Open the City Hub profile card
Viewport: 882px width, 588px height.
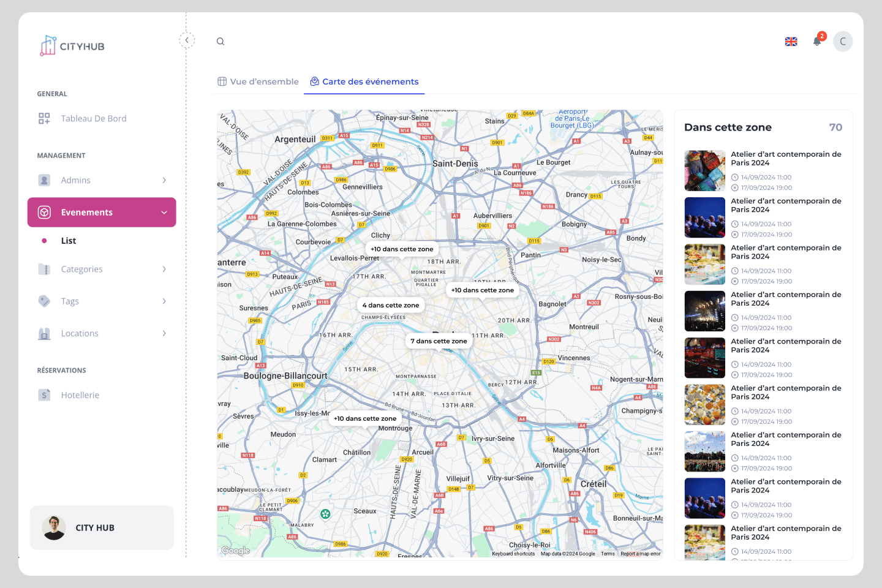point(102,528)
